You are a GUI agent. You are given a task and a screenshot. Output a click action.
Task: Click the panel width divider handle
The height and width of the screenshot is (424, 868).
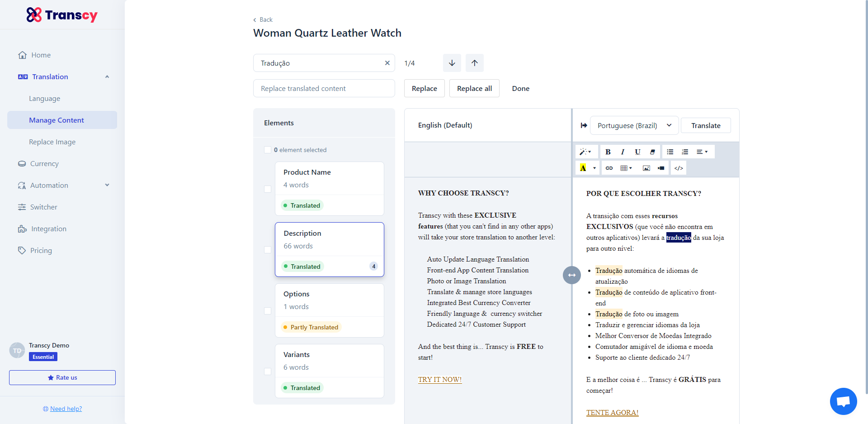(x=572, y=275)
